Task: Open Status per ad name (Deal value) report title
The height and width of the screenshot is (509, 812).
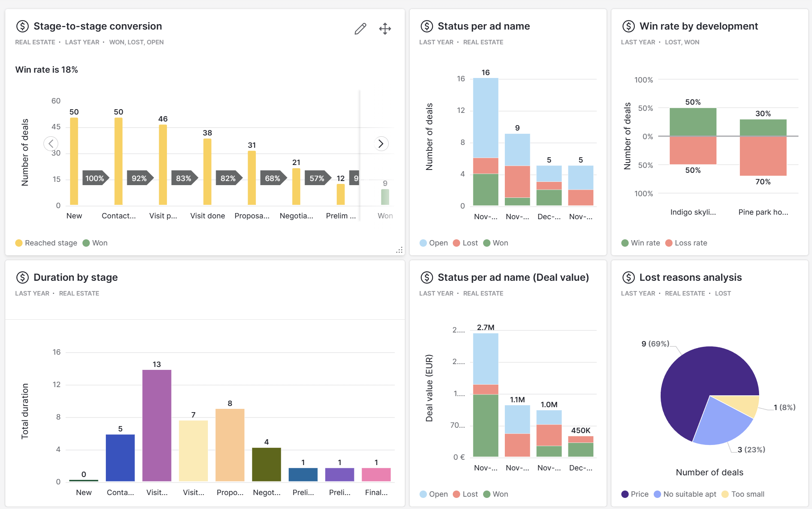Action: [x=513, y=277]
